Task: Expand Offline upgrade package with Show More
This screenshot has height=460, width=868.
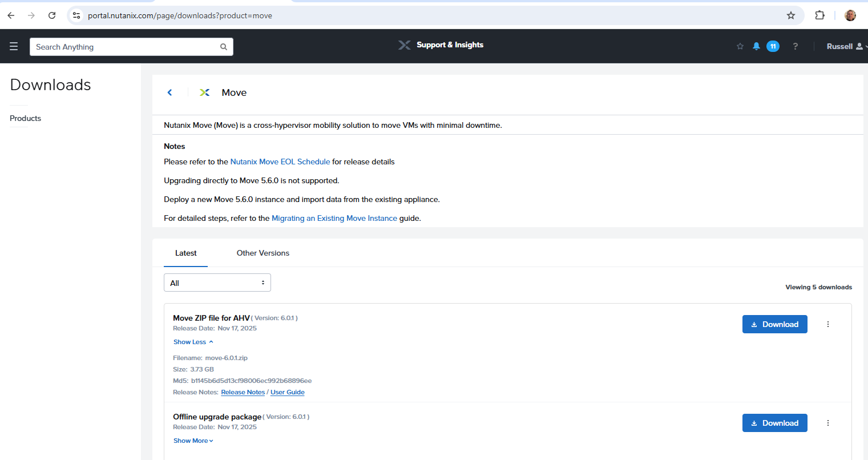Action: [x=193, y=441]
